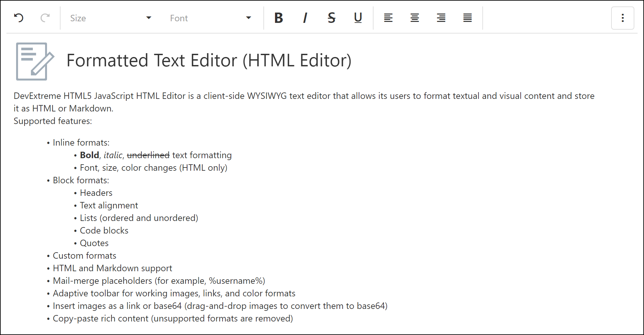
Task: Toggle Italic formatting
Action: point(305,18)
